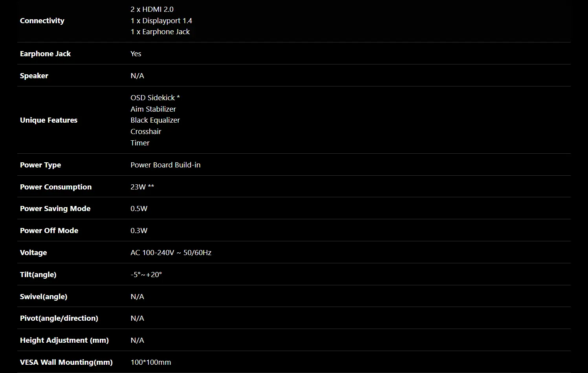588x373 pixels.
Task: Click the '2 x HDMI 2.0' text
Action: (152, 9)
